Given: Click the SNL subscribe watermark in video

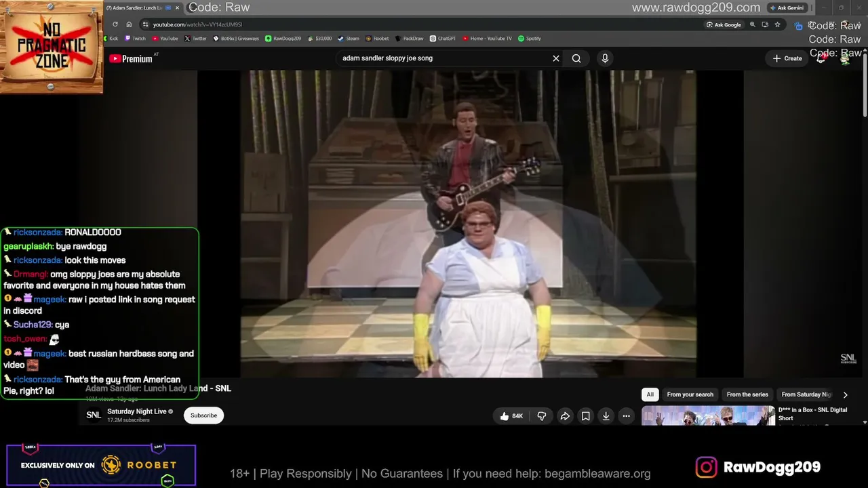Looking at the screenshot, I should pos(848,358).
